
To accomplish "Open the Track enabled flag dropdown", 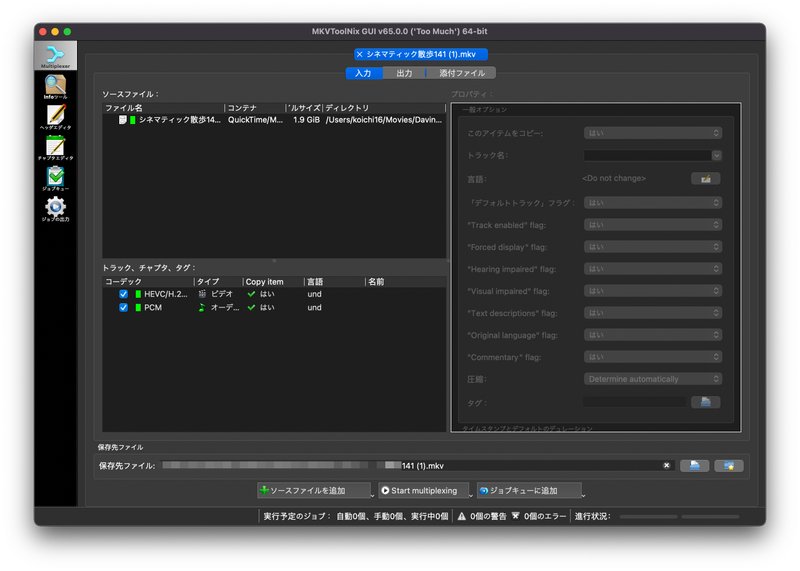I will click(x=653, y=225).
